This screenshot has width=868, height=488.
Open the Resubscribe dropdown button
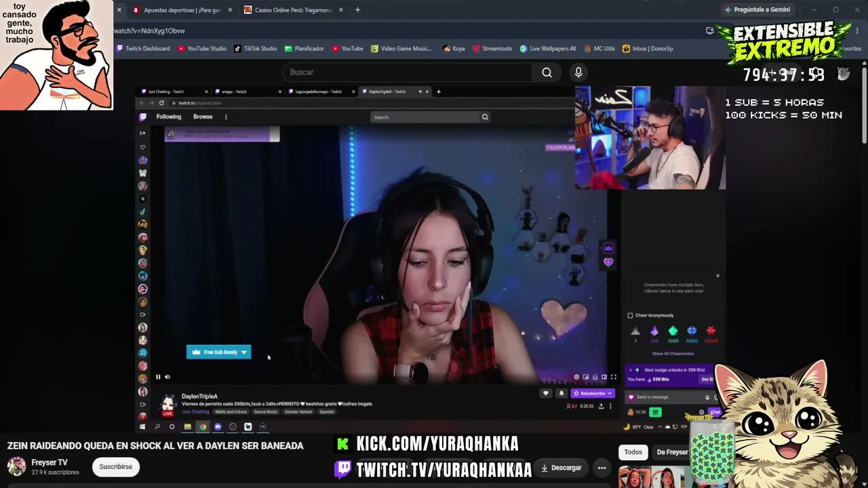click(x=593, y=393)
